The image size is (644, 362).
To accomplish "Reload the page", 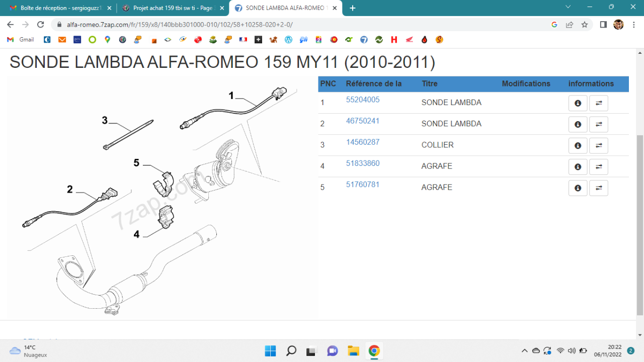I will pos(41,25).
